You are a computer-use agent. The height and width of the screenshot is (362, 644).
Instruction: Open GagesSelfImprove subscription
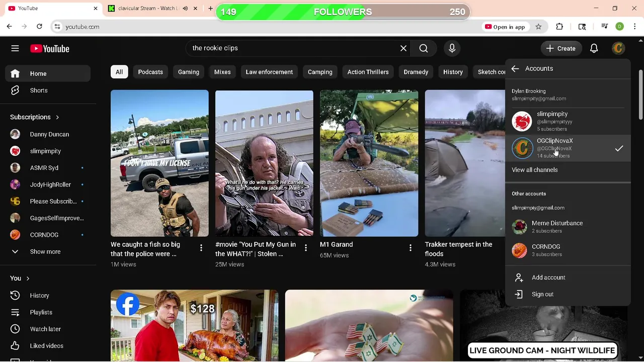coord(48,218)
